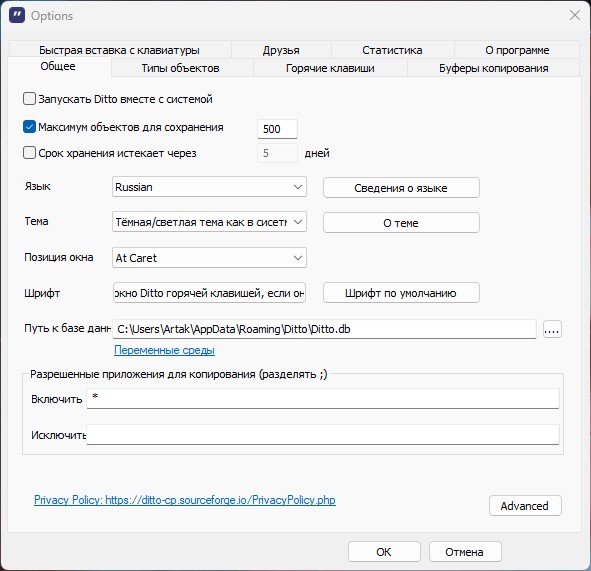Expand the Позиция окна At Caret dropdown
The image size is (591, 571).
tap(209, 258)
